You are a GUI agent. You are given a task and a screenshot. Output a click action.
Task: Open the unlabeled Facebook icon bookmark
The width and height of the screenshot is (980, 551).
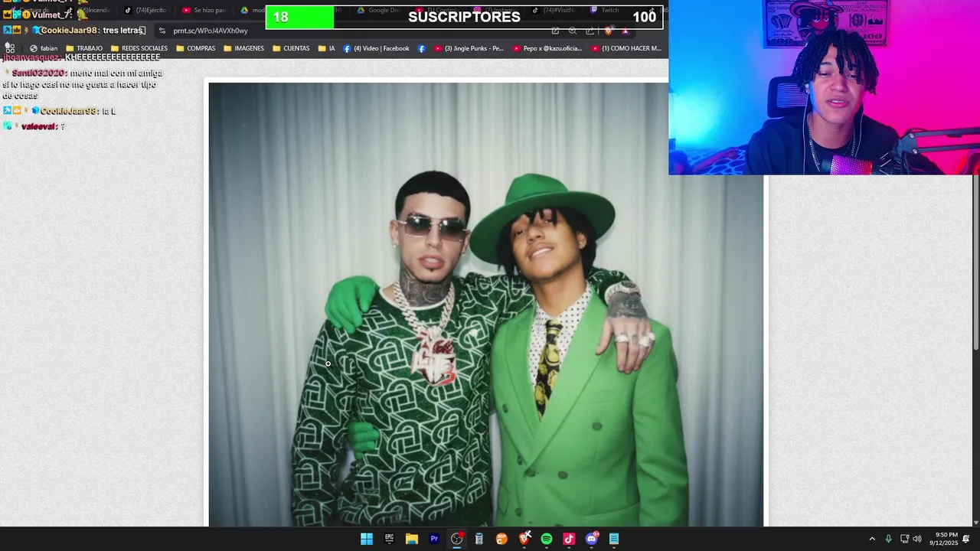point(422,48)
